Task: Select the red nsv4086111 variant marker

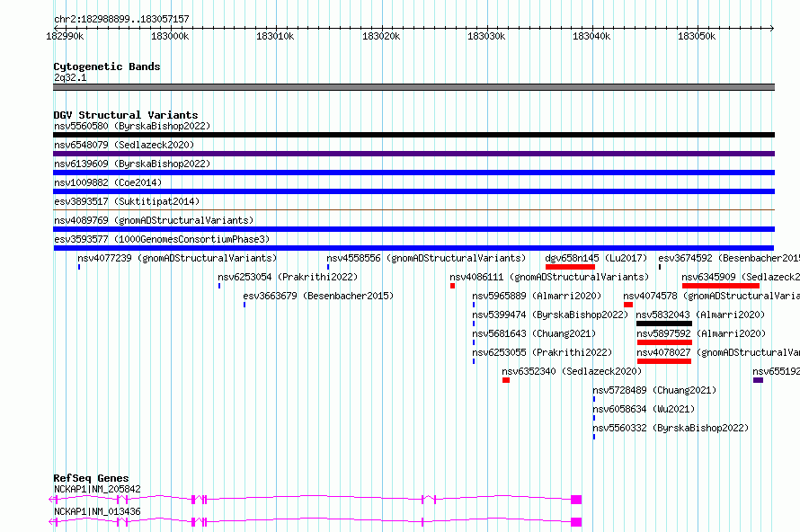Action: 453,286
